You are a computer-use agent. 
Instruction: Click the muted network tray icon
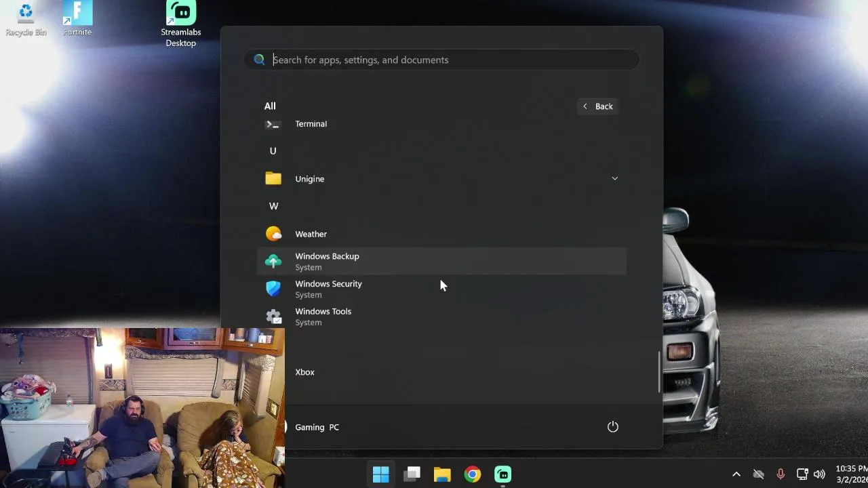pos(758,474)
